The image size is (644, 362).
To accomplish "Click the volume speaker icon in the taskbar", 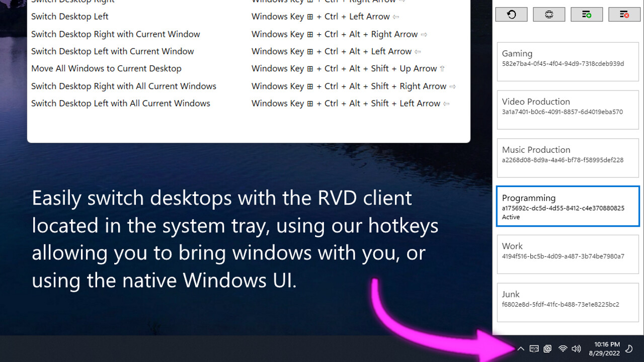I will tap(576, 348).
